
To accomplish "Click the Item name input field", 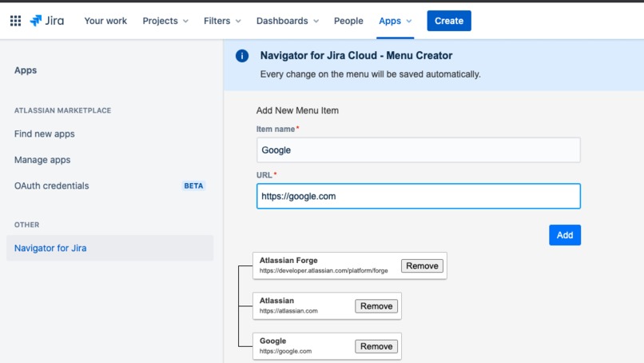I will point(418,150).
